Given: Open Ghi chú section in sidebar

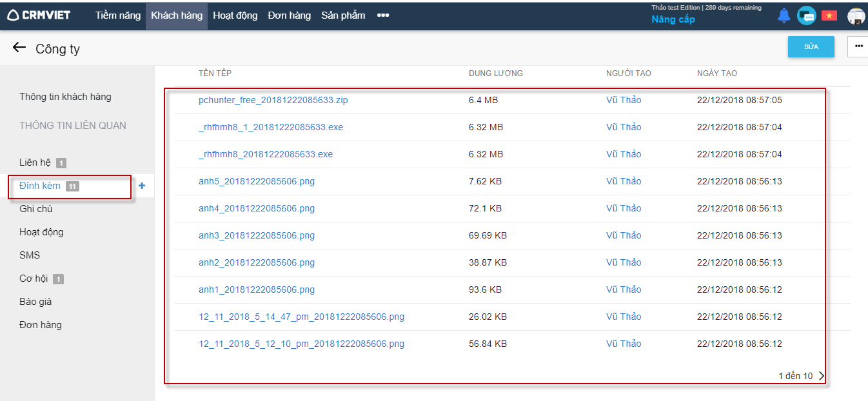Looking at the screenshot, I should click(x=36, y=209).
